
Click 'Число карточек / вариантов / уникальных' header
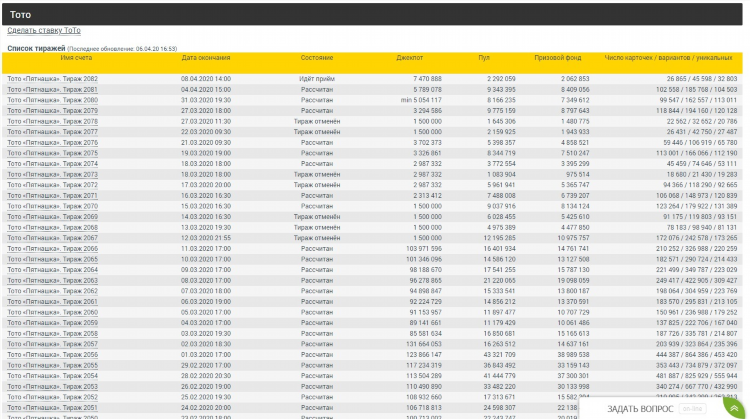pyautogui.click(x=668, y=58)
